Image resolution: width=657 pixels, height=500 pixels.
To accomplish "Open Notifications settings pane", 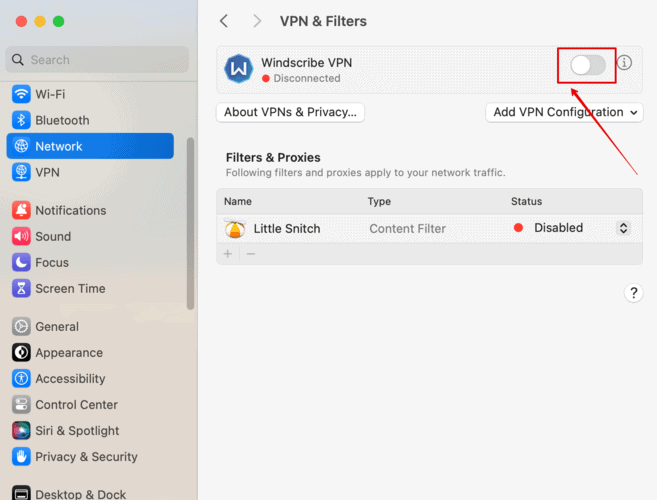I will point(70,210).
